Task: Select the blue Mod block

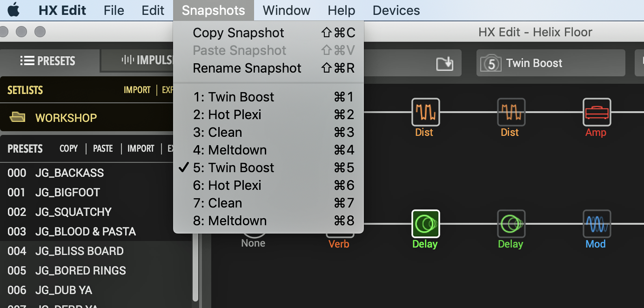Action: [x=597, y=224]
